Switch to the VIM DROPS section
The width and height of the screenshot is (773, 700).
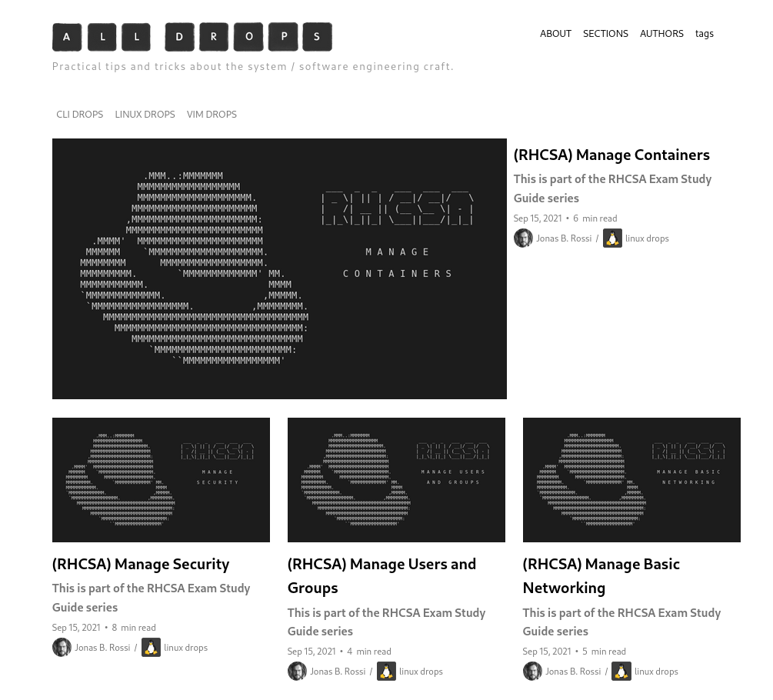(x=212, y=115)
